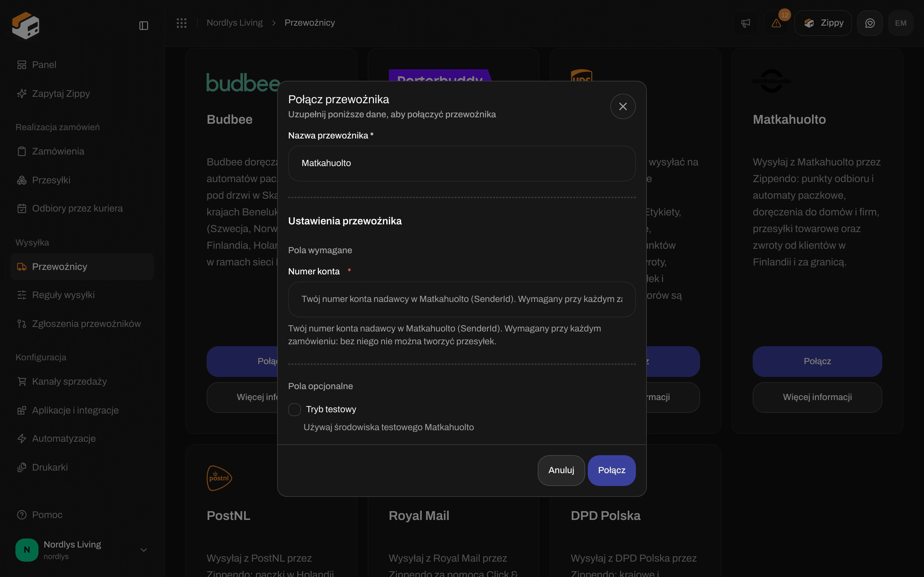This screenshot has width=924, height=577.
Task: Open the Zippy assistant dropdown
Action: click(x=823, y=23)
